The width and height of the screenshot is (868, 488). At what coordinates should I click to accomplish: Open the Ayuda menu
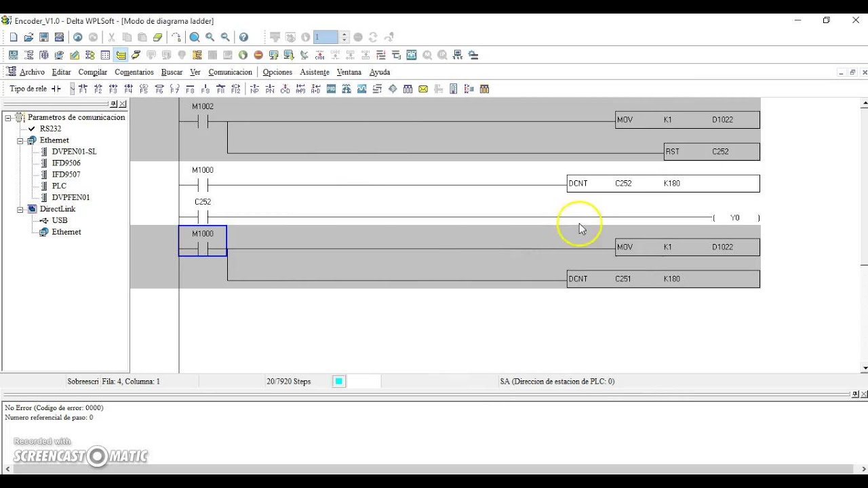pyautogui.click(x=380, y=72)
